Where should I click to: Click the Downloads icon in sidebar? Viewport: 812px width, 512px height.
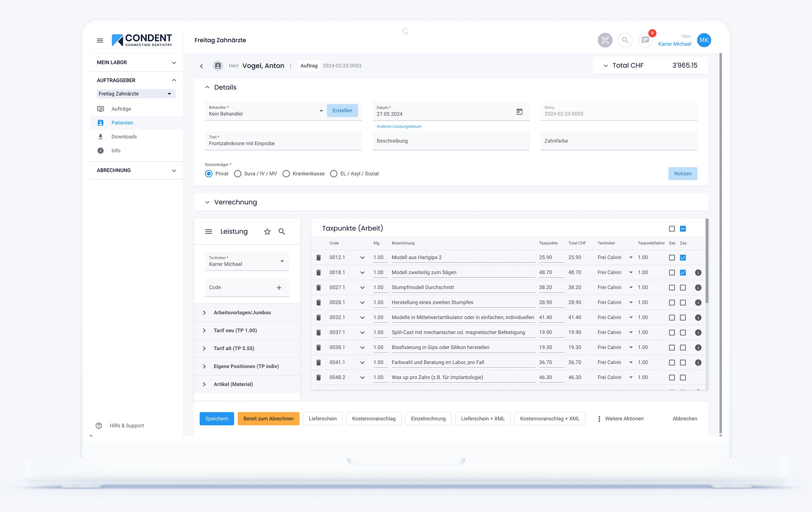100,136
